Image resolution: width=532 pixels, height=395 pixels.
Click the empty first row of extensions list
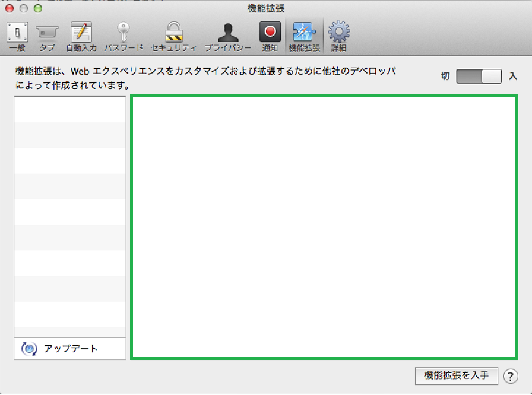(70, 109)
